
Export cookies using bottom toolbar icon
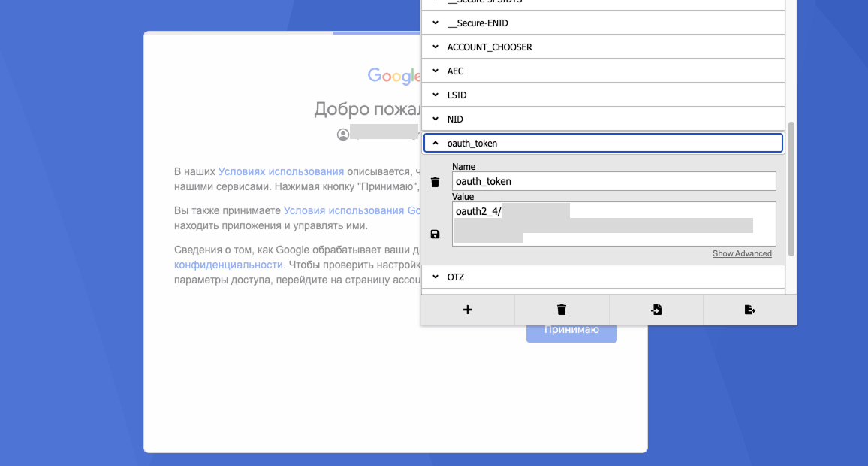pyautogui.click(x=750, y=310)
